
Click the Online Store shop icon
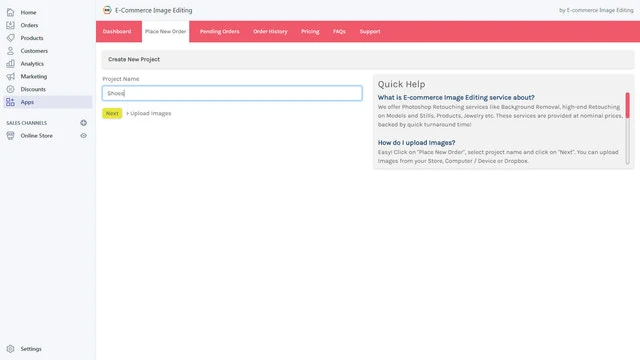click(x=10, y=136)
